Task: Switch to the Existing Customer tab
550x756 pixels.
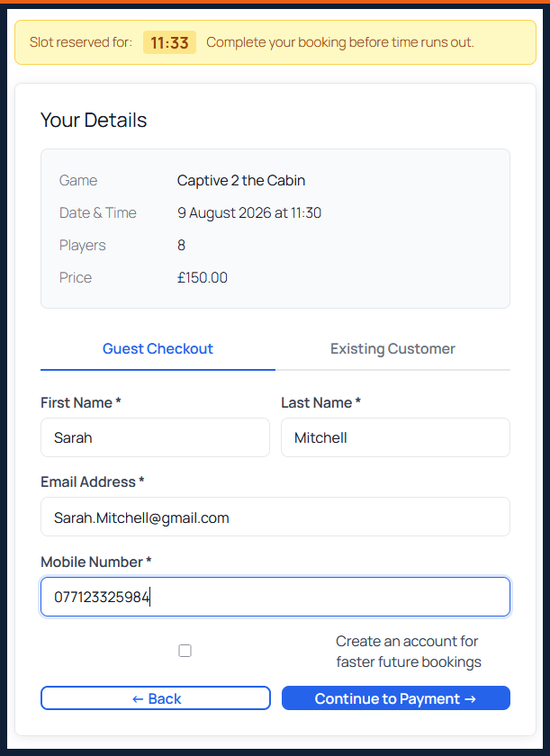Action: pyautogui.click(x=392, y=348)
